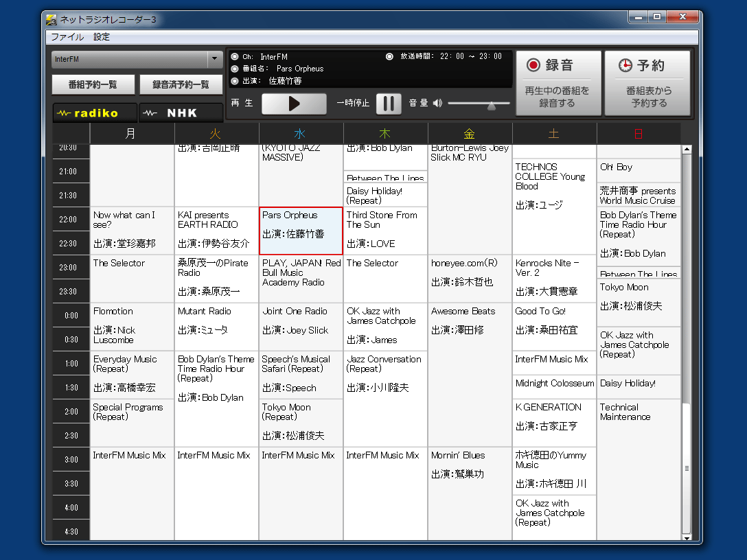Select Third Stone From The Sun program

(x=385, y=231)
